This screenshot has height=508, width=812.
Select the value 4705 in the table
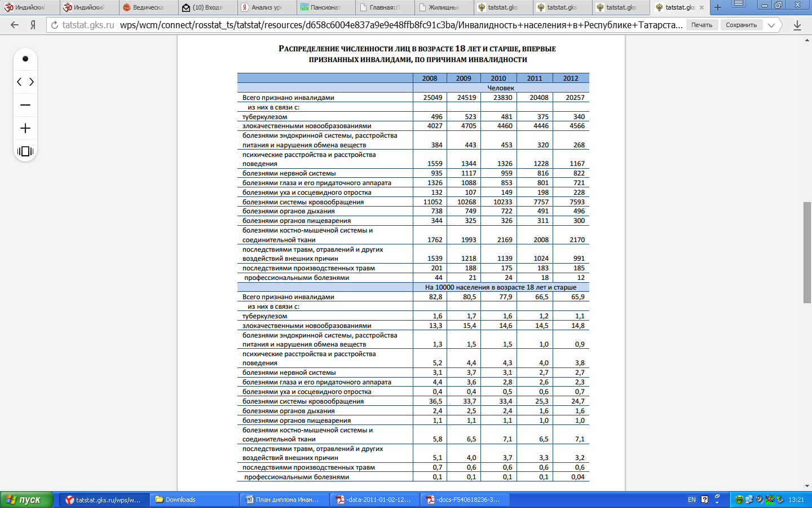click(469, 126)
